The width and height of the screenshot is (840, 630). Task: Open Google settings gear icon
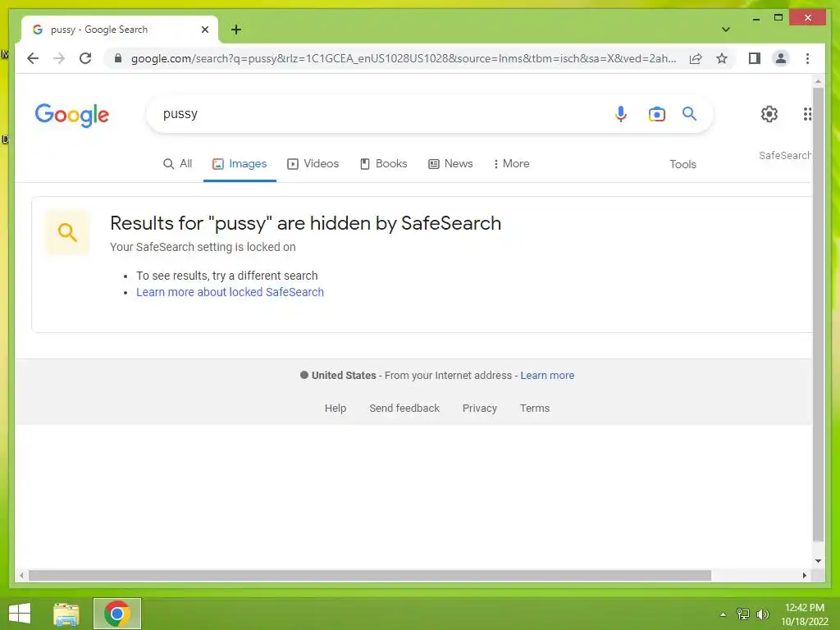click(x=769, y=113)
